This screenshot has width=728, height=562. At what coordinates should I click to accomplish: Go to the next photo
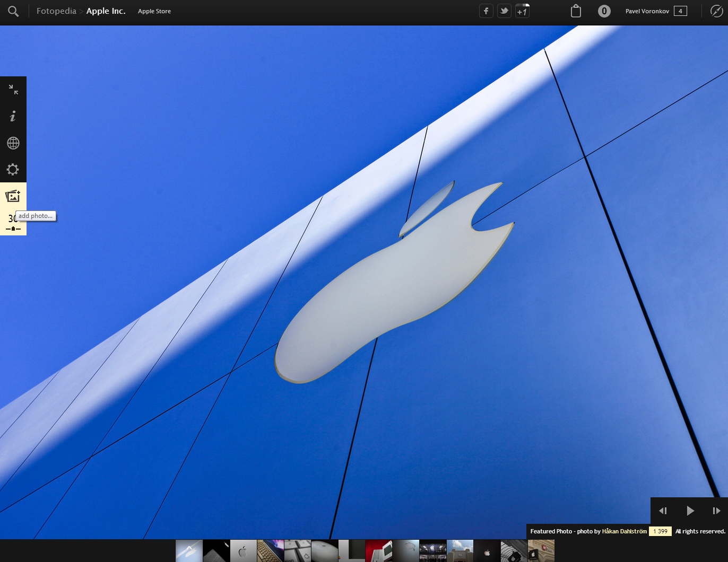pyautogui.click(x=716, y=511)
